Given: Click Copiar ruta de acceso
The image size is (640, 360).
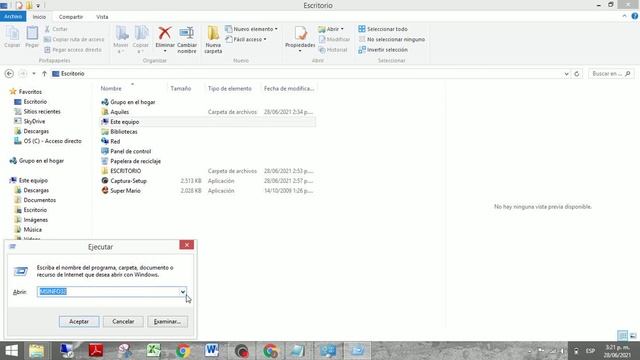Looking at the screenshot, I should (x=74, y=39).
